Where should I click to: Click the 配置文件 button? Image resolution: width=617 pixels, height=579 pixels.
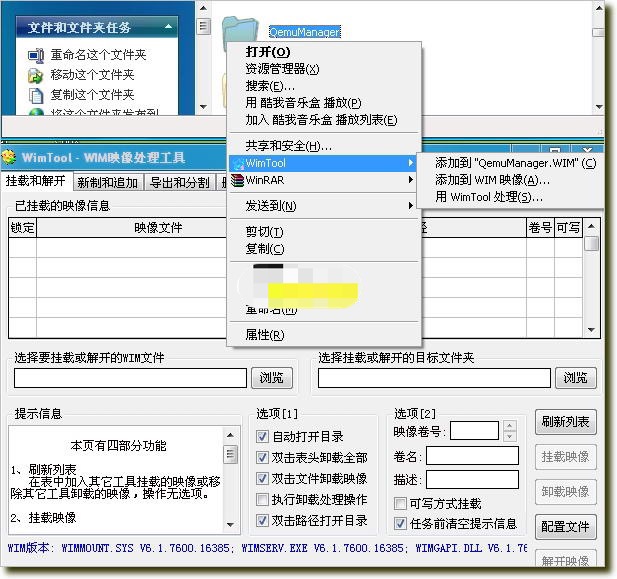coord(565,527)
